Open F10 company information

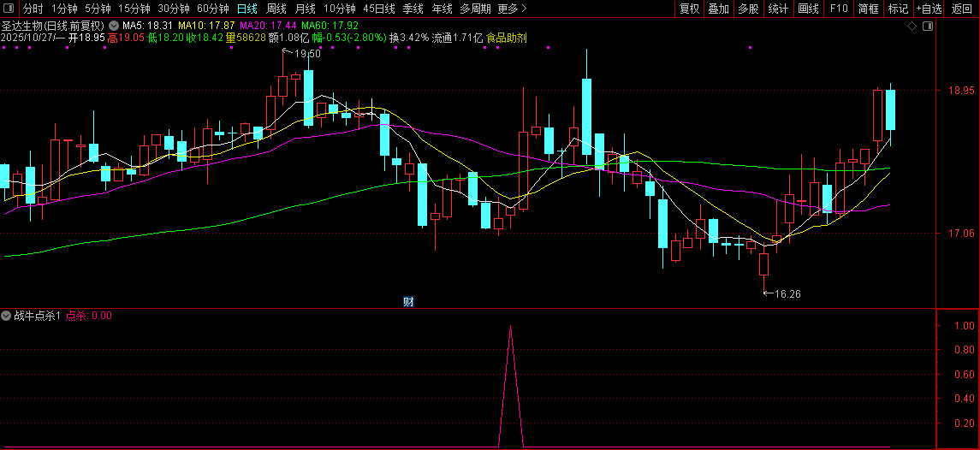point(839,9)
